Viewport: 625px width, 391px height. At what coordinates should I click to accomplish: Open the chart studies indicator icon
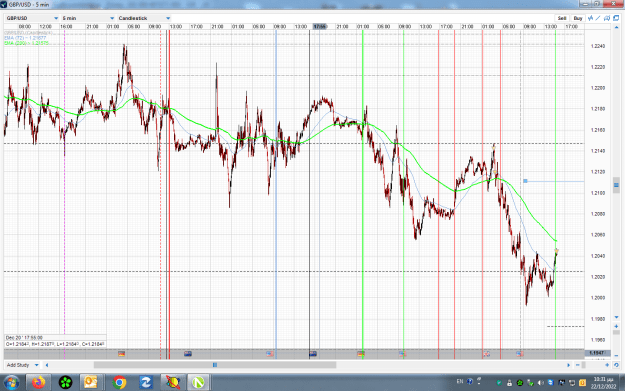[x=590, y=18]
